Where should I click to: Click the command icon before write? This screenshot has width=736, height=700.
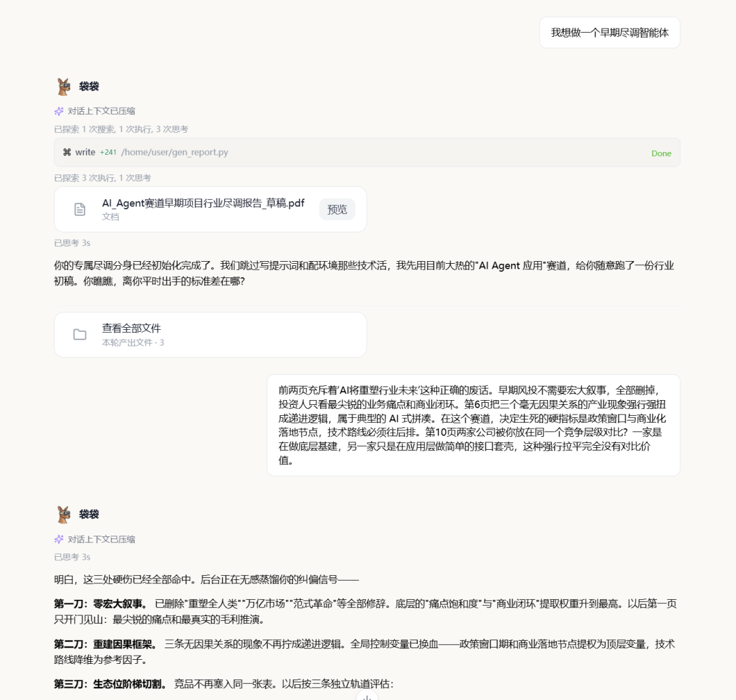click(67, 152)
